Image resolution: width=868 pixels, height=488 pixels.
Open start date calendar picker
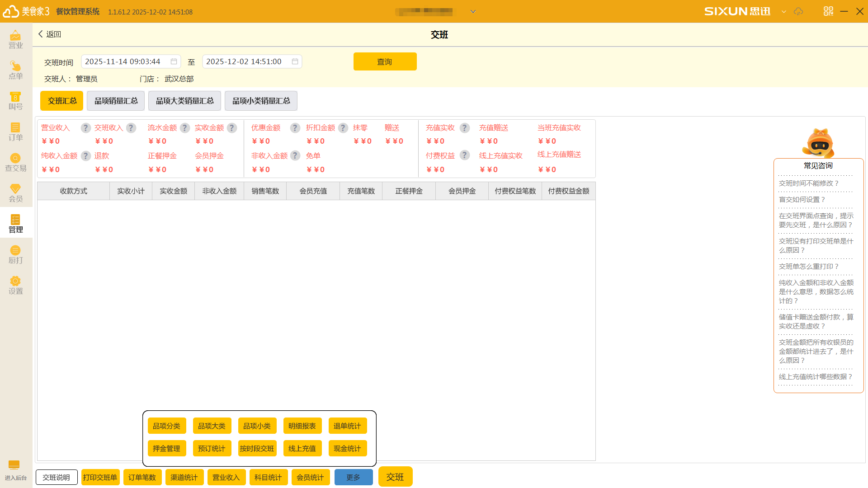(174, 61)
